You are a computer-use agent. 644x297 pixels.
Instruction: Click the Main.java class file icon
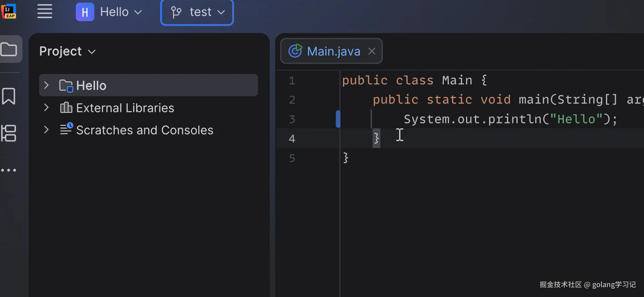coord(295,51)
